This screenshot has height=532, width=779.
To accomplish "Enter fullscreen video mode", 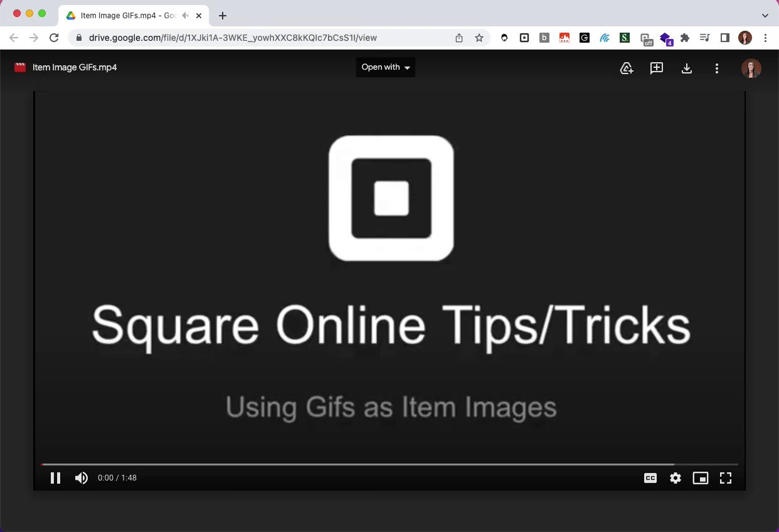I will (726, 478).
